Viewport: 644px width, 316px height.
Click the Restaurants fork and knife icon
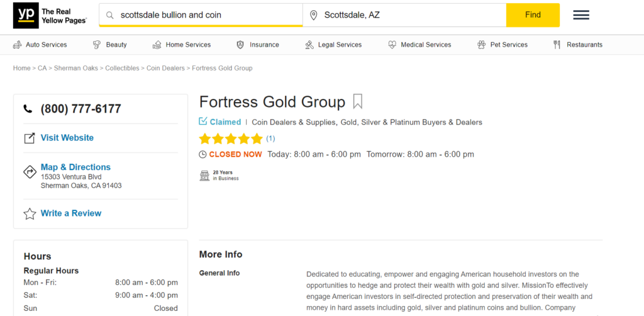pos(557,45)
